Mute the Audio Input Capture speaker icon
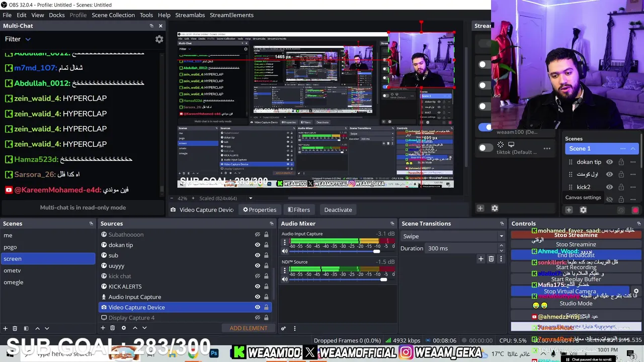 click(285, 251)
